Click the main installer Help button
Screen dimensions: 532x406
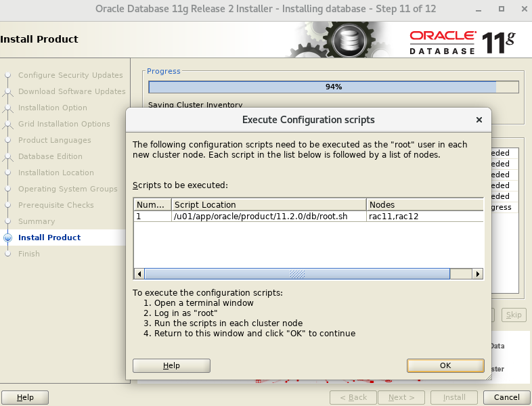25,397
